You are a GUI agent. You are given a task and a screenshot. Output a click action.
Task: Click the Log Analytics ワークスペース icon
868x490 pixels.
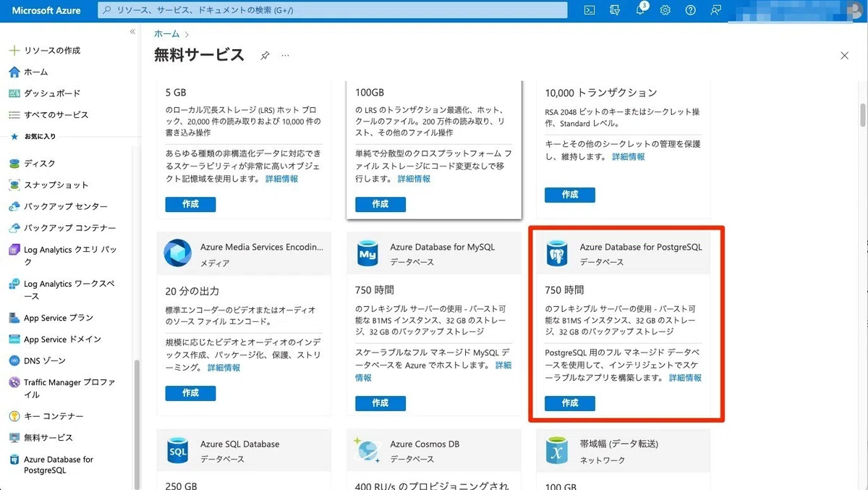click(x=14, y=284)
